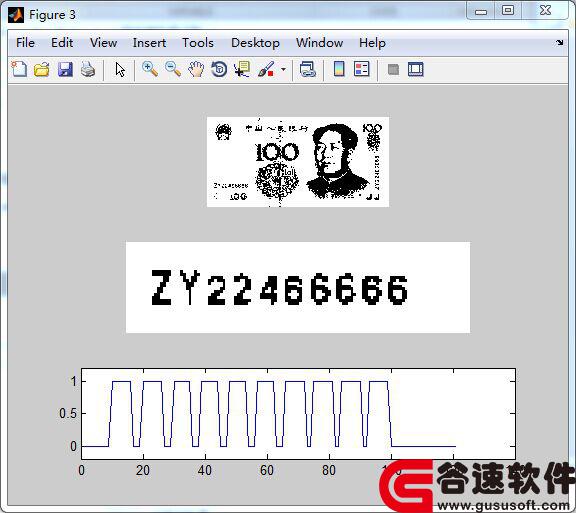Open the Desktop menu
The image size is (576, 513).
[x=255, y=43]
